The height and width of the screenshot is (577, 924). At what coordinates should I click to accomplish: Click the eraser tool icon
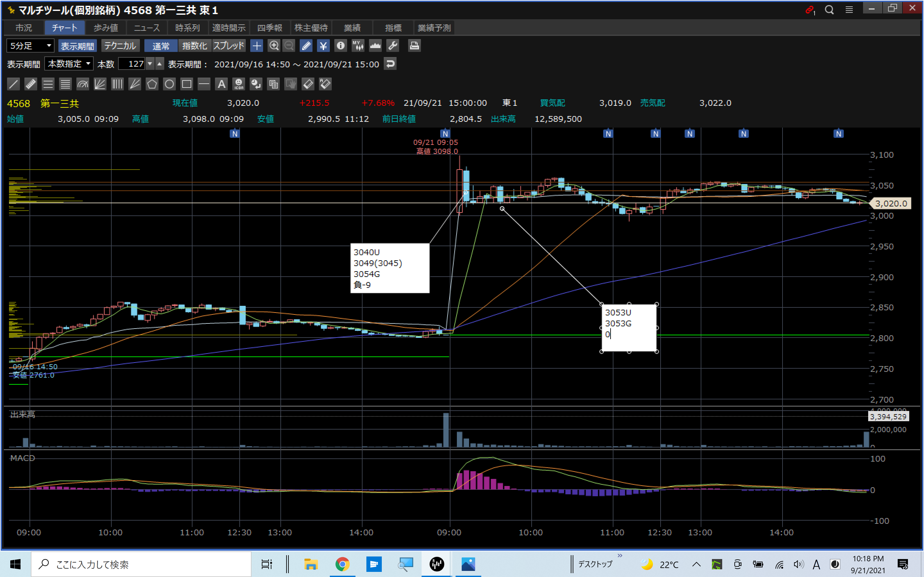308,84
